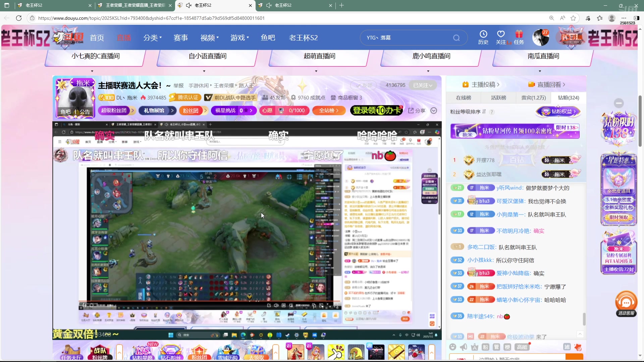Toggle the block gift effects icon

[x=578, y=347]
